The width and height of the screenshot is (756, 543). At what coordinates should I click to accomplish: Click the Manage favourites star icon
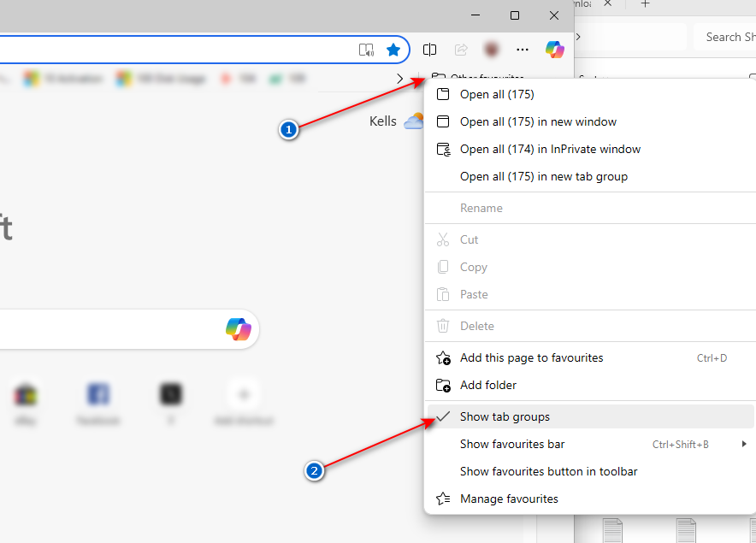(443, 499)
